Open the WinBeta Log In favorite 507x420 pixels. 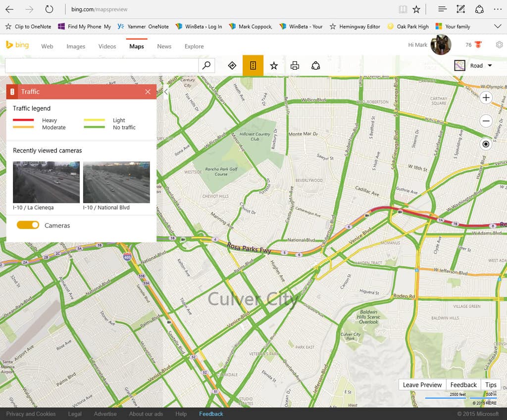199,27
